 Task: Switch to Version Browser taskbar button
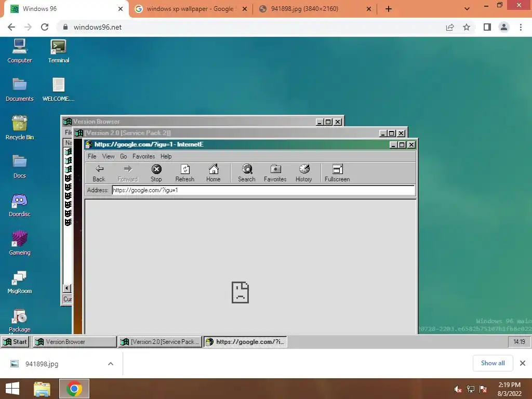coord(75,342)
